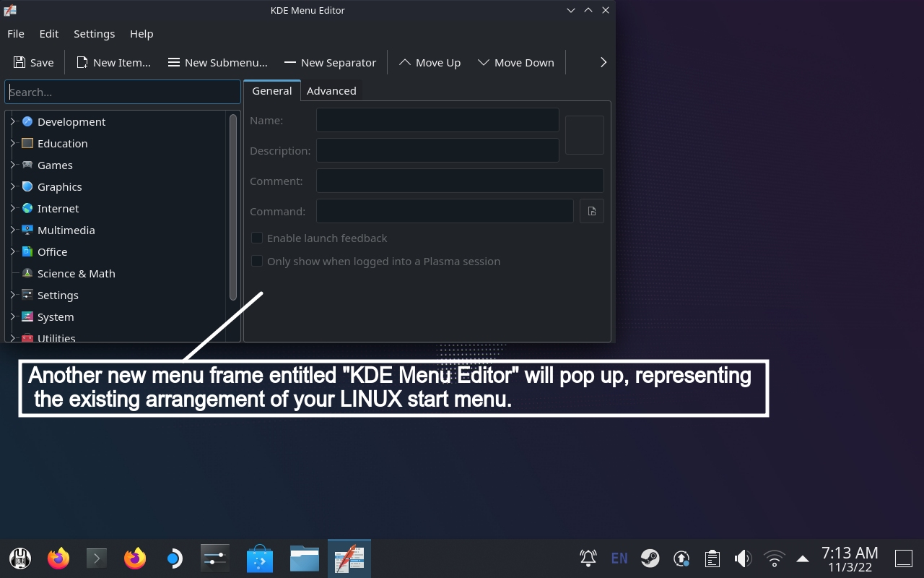Open the Help menu
Image resolution: width=924 pixels, height=578 pixels.
coord(141,33)
